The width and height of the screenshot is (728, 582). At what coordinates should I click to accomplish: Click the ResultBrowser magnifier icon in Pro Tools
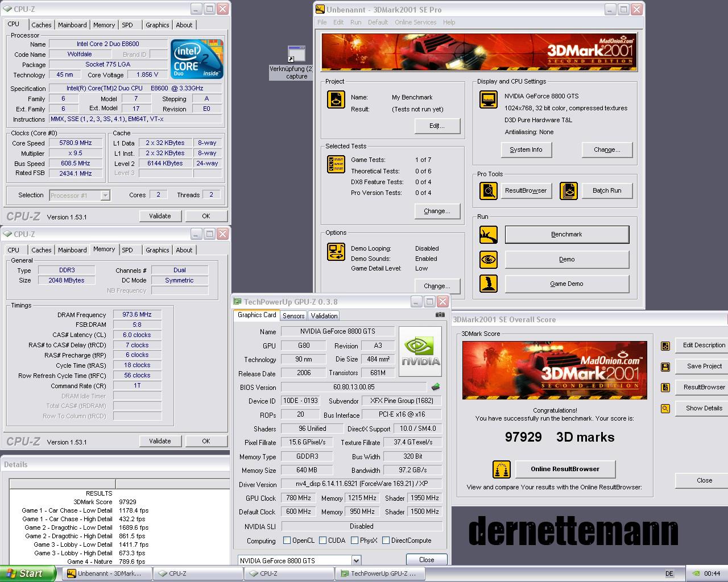pyautogui.click(x=488, y=190)
